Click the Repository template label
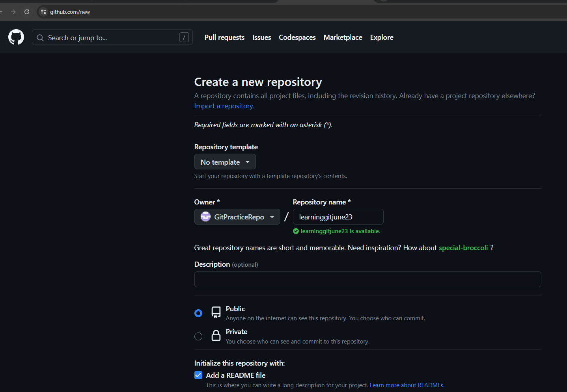 [x=226, y=147]
